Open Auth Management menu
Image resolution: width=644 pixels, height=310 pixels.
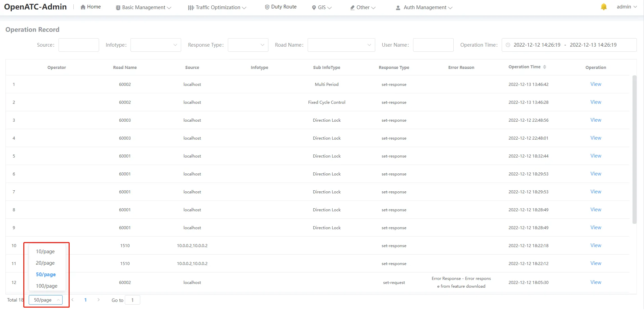pyautogui.click(x=424, y=7)
